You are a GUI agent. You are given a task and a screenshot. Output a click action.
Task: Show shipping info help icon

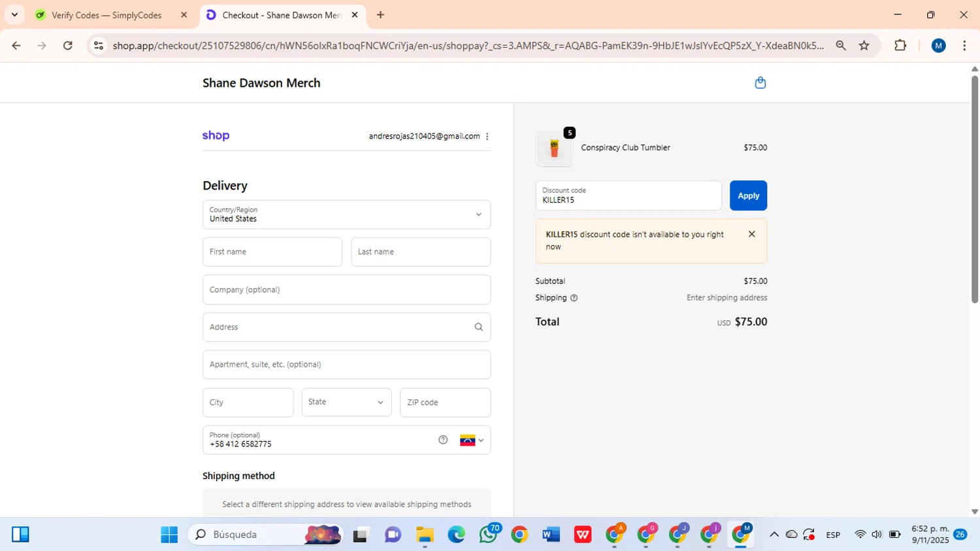574,298
